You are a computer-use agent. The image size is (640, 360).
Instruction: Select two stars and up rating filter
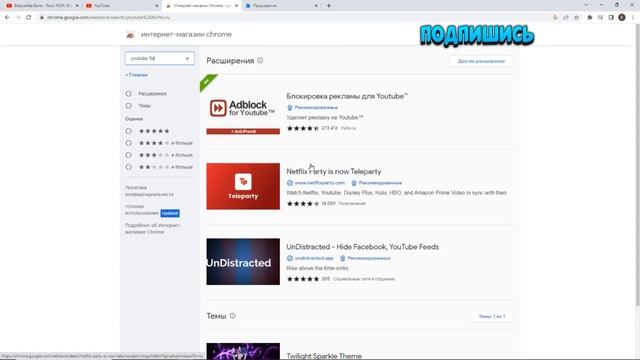129,167
